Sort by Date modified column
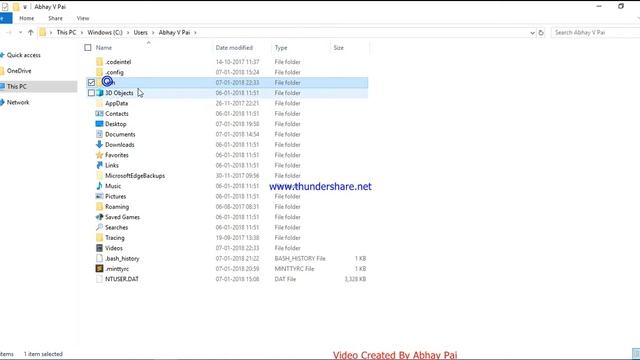Screen dimensions: 640x360 tap(234, 48)
